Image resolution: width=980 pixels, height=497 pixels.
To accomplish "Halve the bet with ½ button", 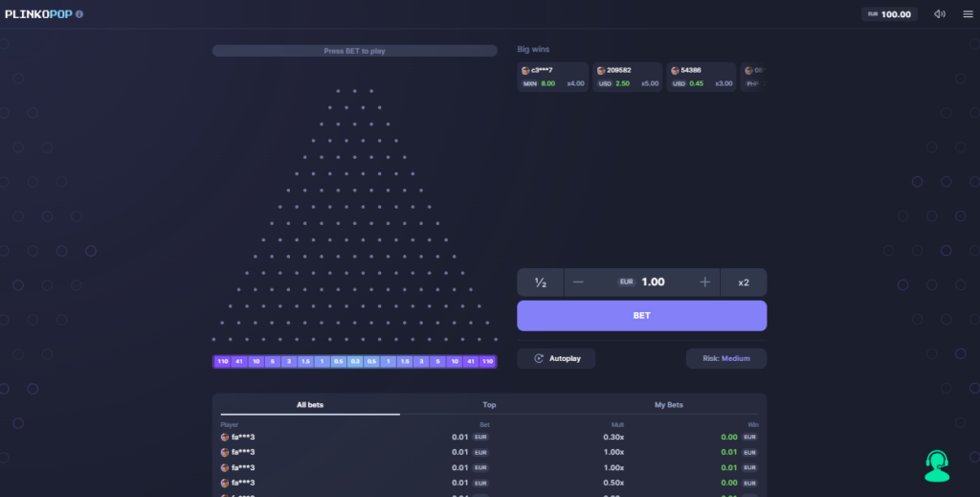I will (x=541, y=282).
